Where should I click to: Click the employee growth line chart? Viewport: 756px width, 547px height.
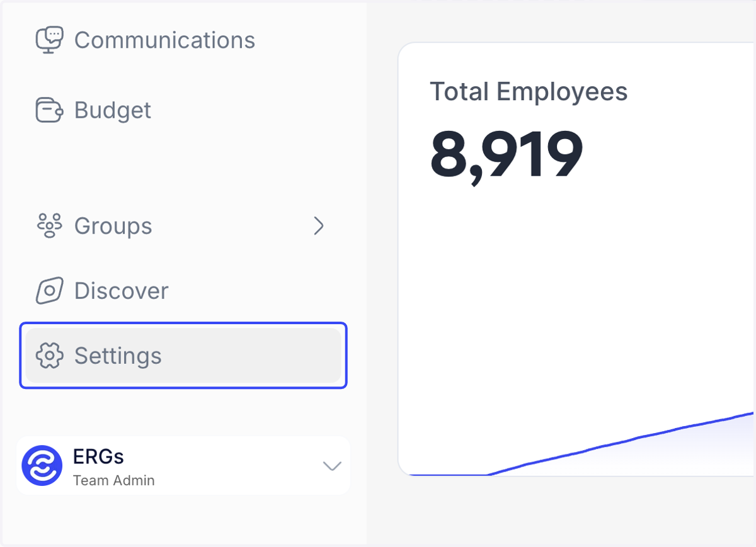(581, 444)
